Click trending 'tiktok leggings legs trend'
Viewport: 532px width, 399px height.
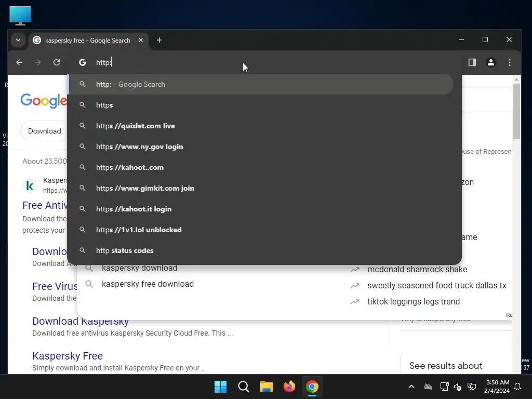coord(414,302)
